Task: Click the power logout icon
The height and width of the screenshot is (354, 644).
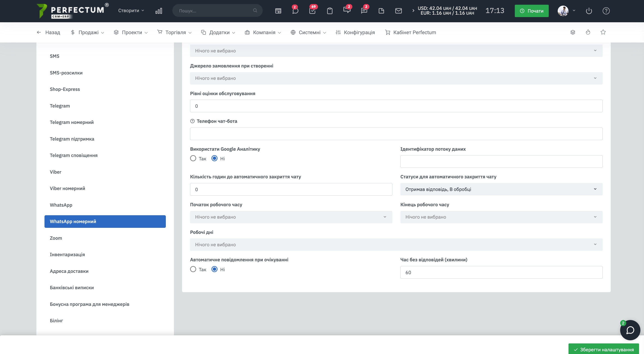Action: [589, 11]
